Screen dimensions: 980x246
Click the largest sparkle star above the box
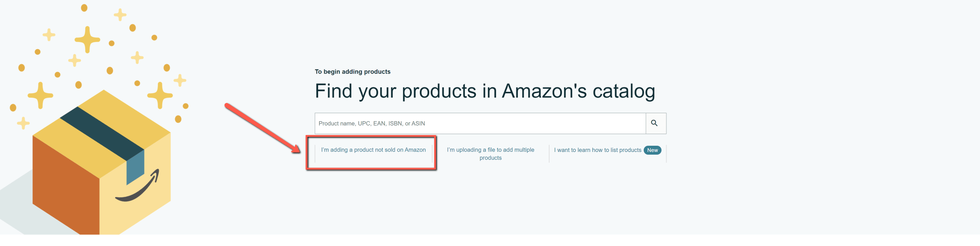[87, 39]
